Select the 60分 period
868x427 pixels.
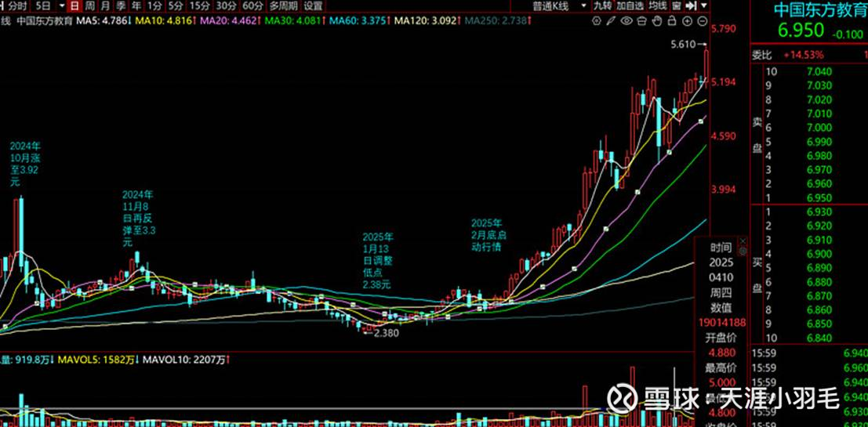[253, 6]
